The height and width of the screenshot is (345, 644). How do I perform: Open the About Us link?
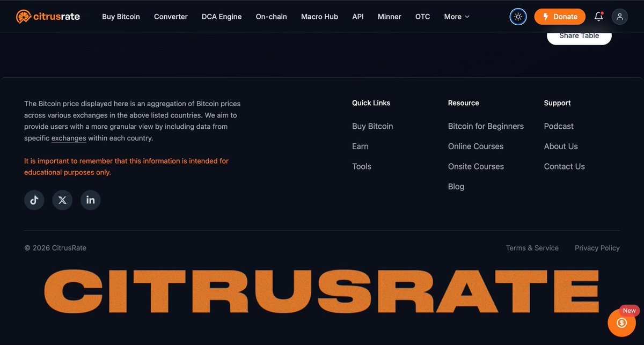(x=561, y=146)
